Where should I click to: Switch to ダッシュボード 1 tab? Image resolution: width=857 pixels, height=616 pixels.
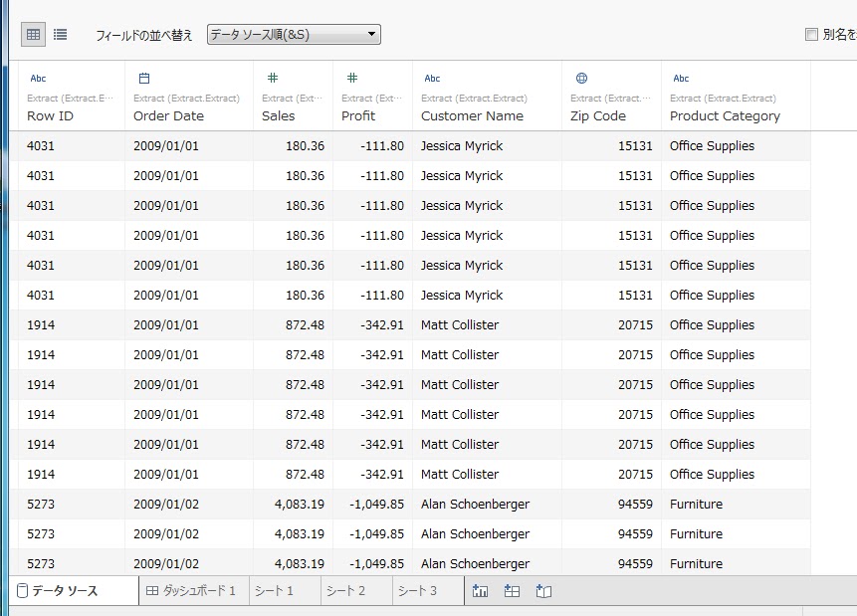point(191,591)
